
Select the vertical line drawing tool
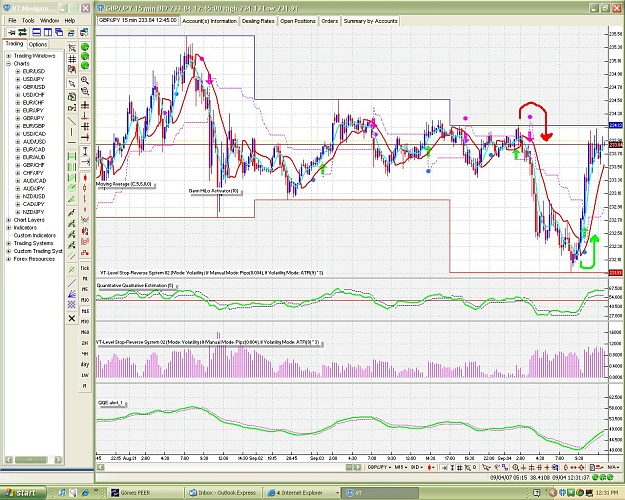coord(72,131)
